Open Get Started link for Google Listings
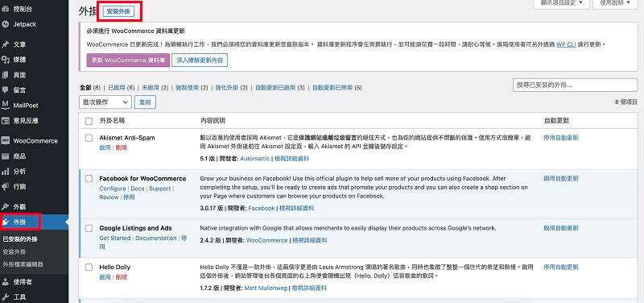 pos(115,238)
